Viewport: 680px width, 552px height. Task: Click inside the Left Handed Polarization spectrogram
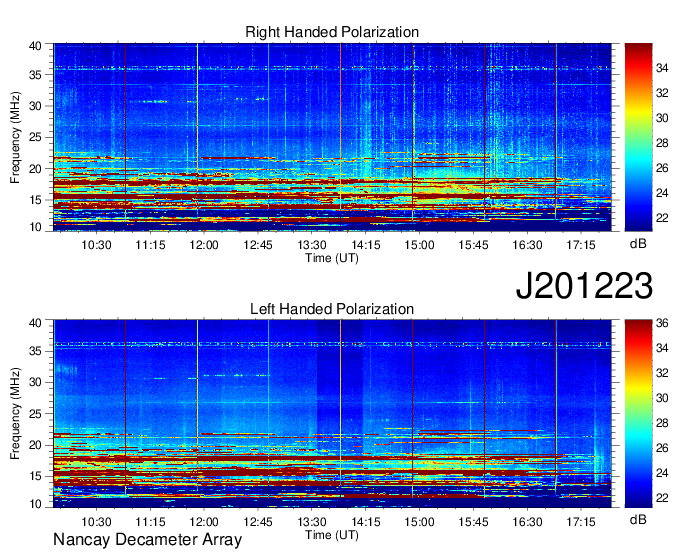[x=332, y=414]
